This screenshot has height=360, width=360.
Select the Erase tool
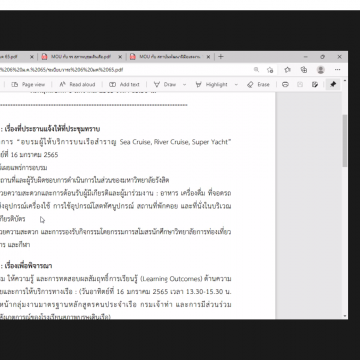click(x=258, y=85)
